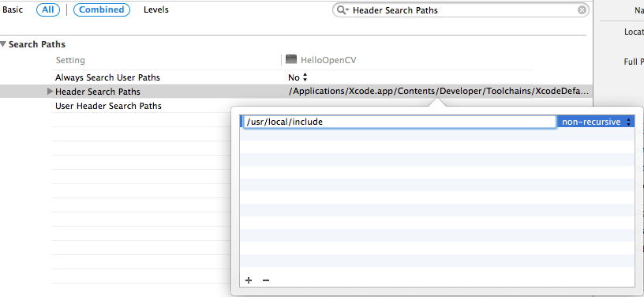Select the Combined view option

point(102,9)
